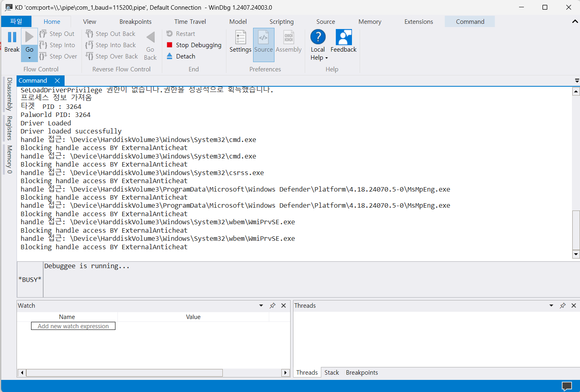Click the Step Over icon
Screen dimensions: 580x392
[x=43, y=56]
